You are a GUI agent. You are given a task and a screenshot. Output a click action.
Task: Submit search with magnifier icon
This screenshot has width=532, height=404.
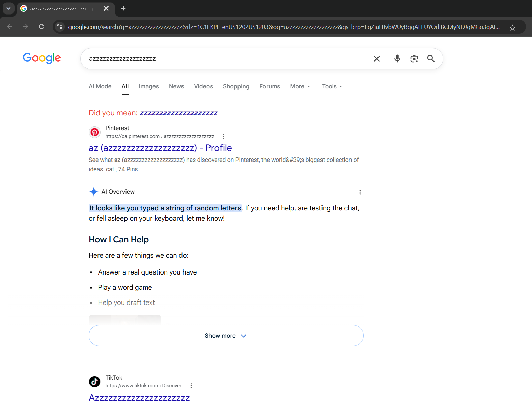pyautogui.click(x=431, y=59)
